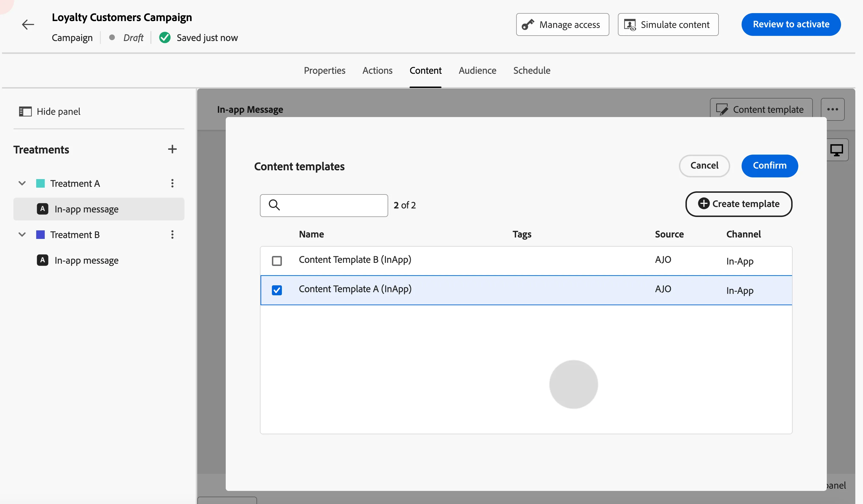Viewport: 863px width, 504px height.
Task: Select the Content tab
Action: (425, 71)
